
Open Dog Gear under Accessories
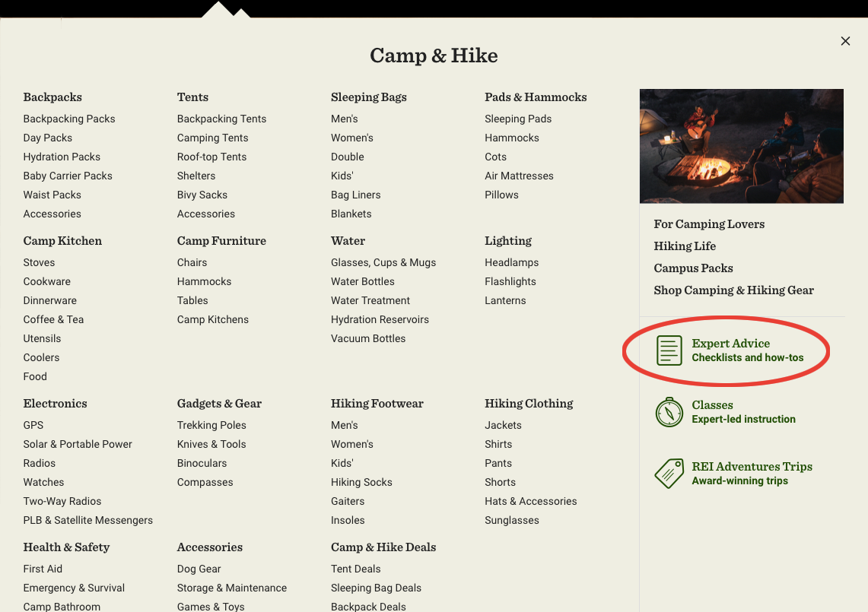199,569
